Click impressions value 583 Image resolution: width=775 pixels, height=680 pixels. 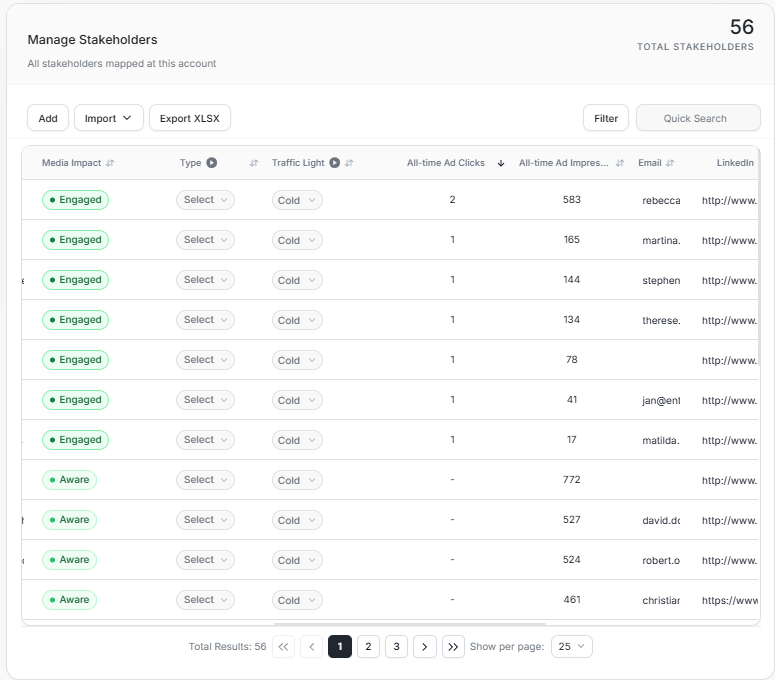[x=572, y=200]
